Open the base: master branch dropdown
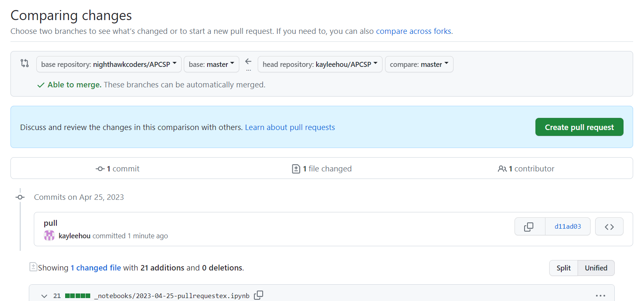This screenshot has width=644, height=301. tap(211, 64)
